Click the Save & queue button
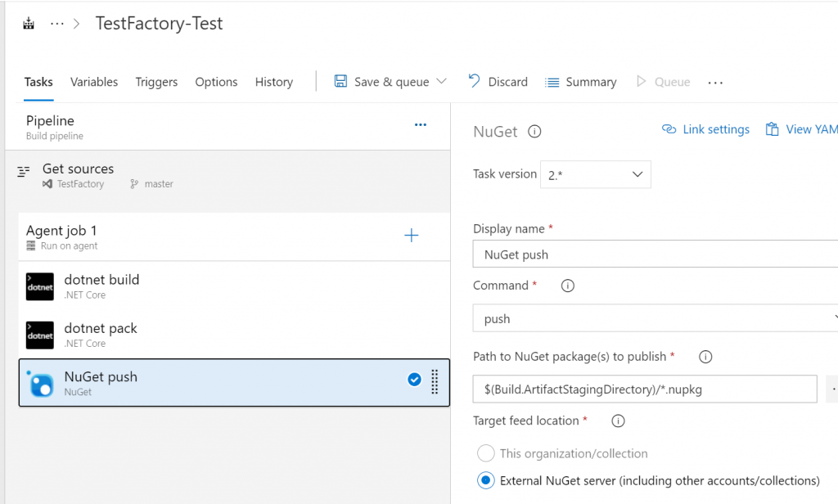This screenshot has height=504, width=838. pyautogui.click(x=390, y=82)
